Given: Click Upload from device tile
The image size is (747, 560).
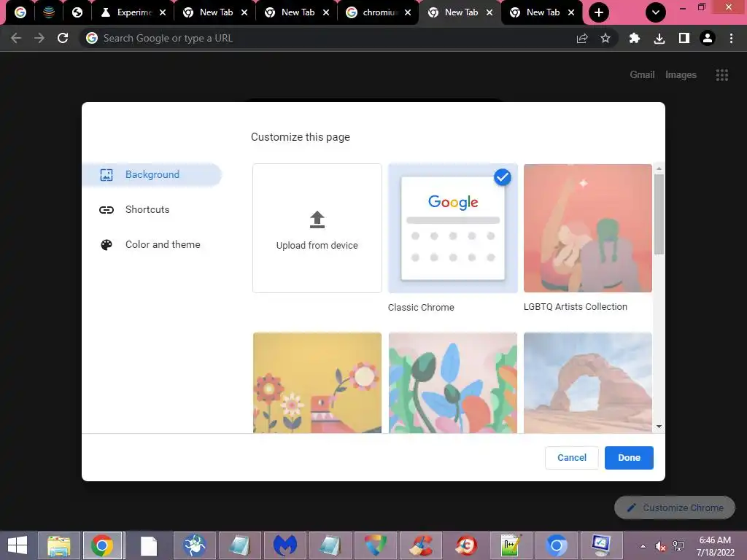Looking at the screenshot, I should pos(317,228).
